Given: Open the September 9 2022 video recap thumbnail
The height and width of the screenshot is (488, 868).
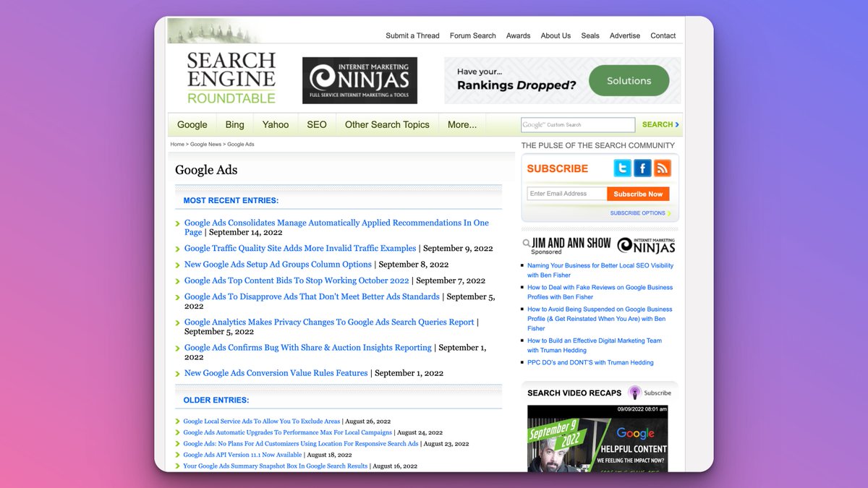Looking at the screenshot, I should 597,441.
